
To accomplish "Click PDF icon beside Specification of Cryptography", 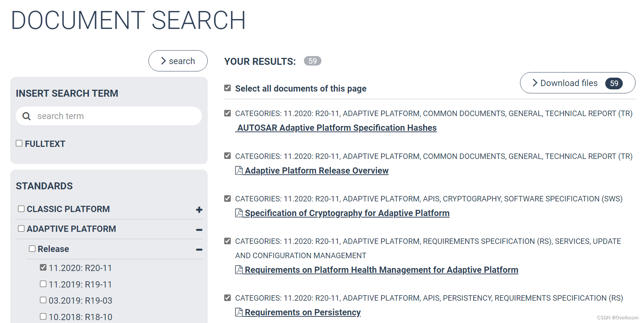I will point(239,213).
